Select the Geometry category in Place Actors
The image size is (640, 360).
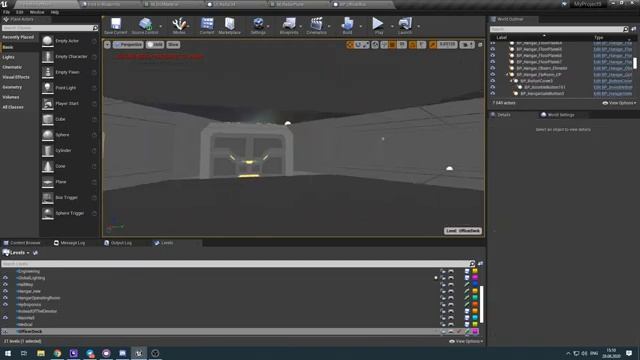pyautogui.click(x=12, y=87)
